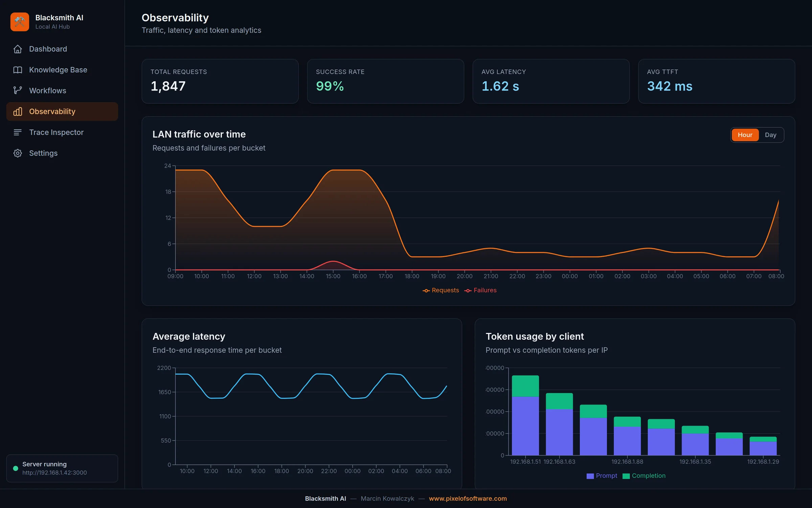Click the Blacksmith AI hammer logo
The height and width of the screenshot is (508, 812).
point(20,22)
